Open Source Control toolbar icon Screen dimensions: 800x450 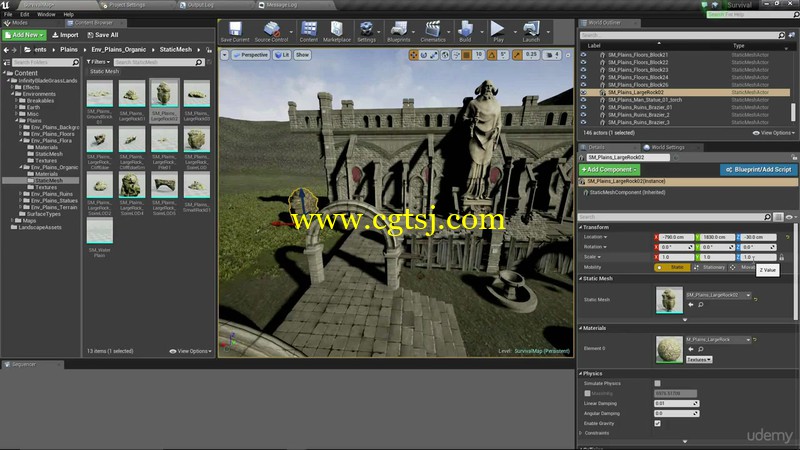[x=271, y=32]
